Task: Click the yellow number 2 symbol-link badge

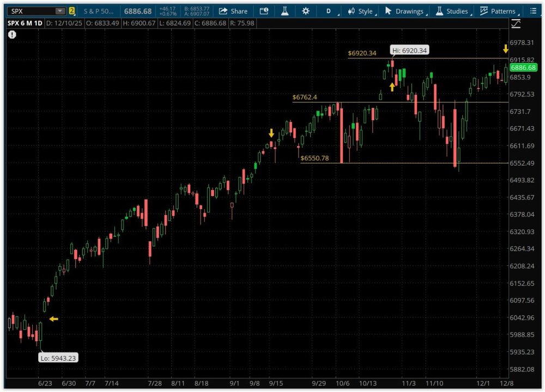Action: pos(71,11)
